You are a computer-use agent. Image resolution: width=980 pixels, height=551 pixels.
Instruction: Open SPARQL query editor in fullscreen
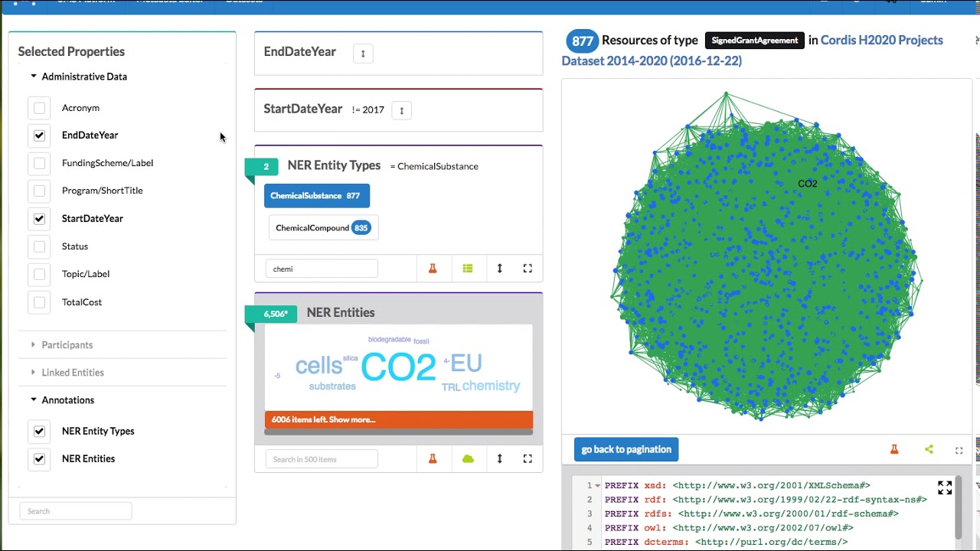945,487
